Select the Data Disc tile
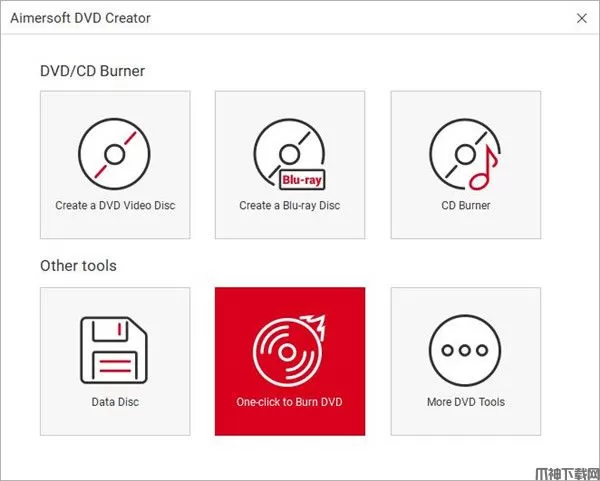 [x=115, y=361]
